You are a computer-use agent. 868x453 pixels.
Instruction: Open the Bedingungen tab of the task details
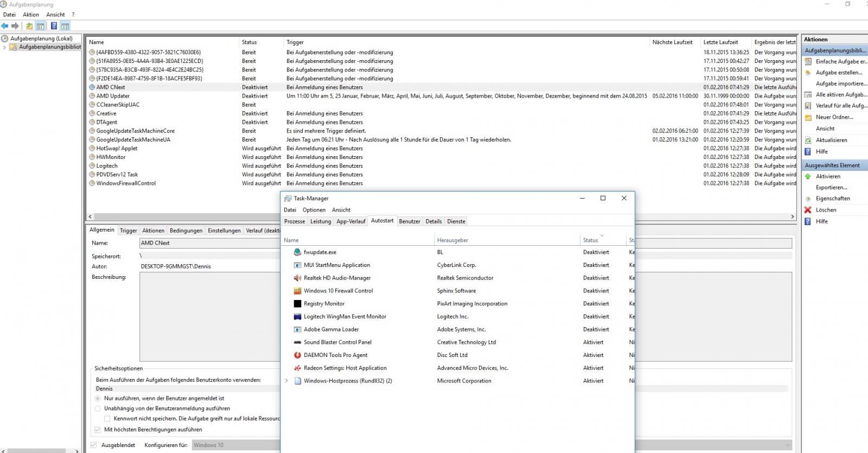(x=186, y=231)
